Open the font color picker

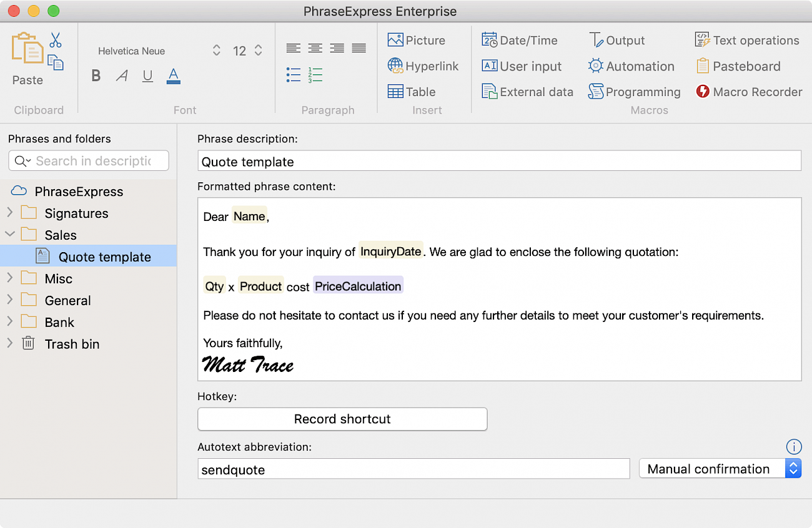coord(174,76)
